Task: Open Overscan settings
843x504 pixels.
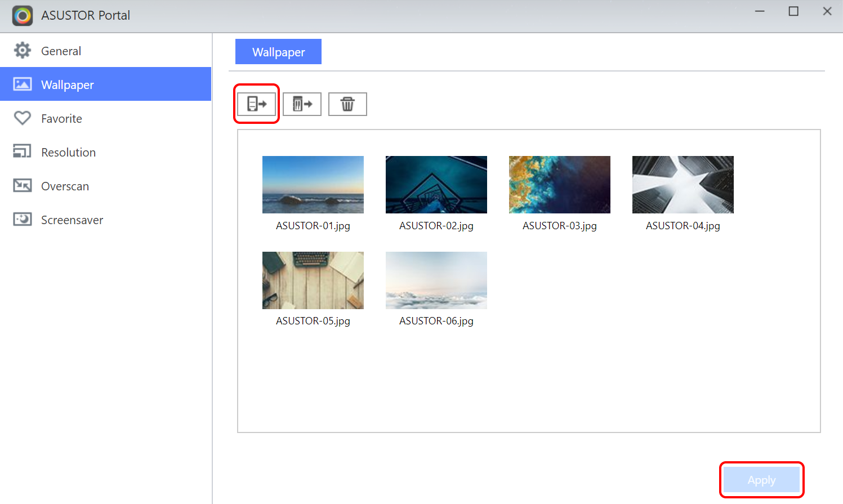Action: click(106, 186)
